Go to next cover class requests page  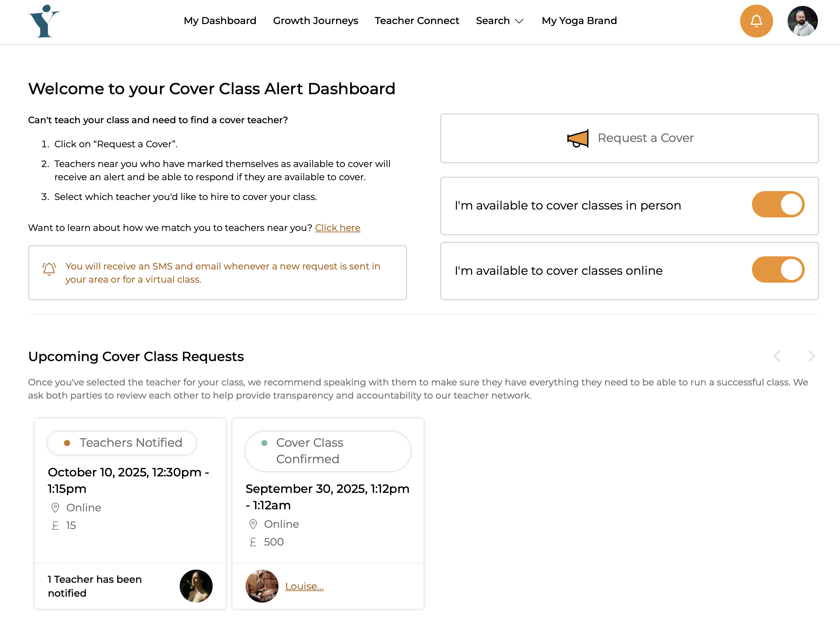coord(811,356)
